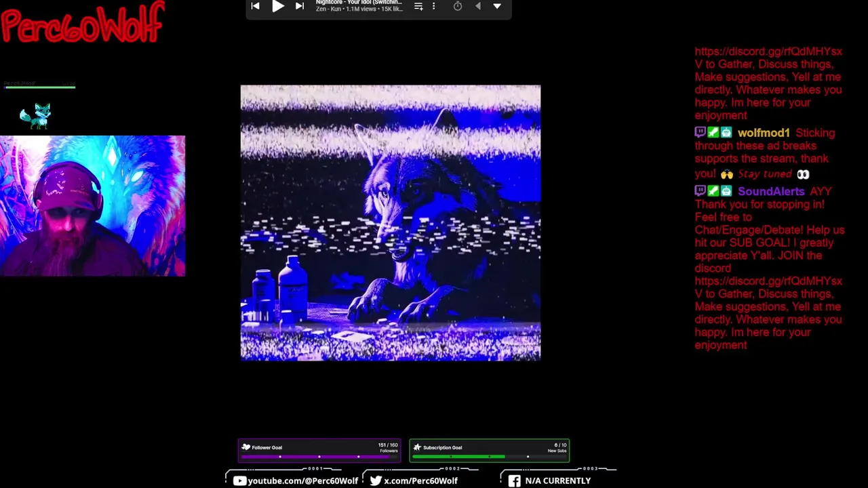The width and height of the screenshot is (868, 488).
Task: Click the left-pointing triangle in media bar
Action: point(478,6)
